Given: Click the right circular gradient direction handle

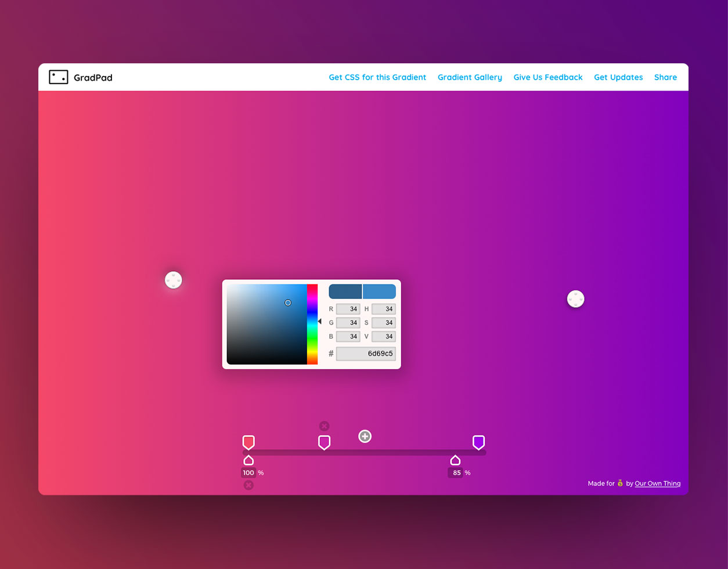Looking at the screenshot, I should tap(575, 299).
